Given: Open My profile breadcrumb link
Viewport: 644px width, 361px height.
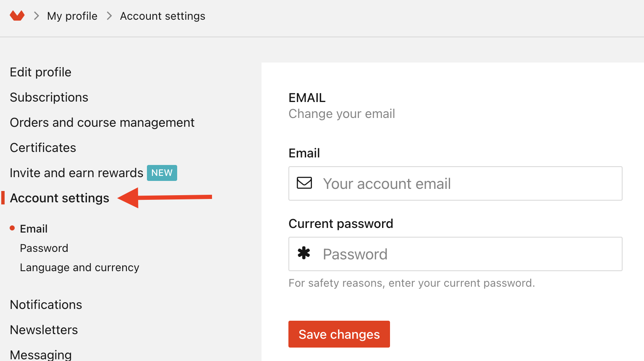Looking at the screenshot, I should 72,16.
